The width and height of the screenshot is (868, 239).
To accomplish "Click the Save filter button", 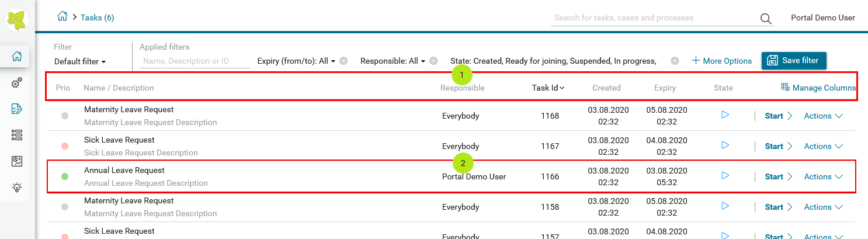I will click(x=794, y=60).
